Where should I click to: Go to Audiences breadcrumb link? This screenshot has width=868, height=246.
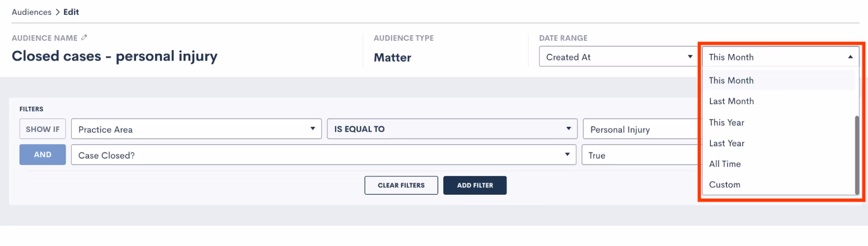32,12
